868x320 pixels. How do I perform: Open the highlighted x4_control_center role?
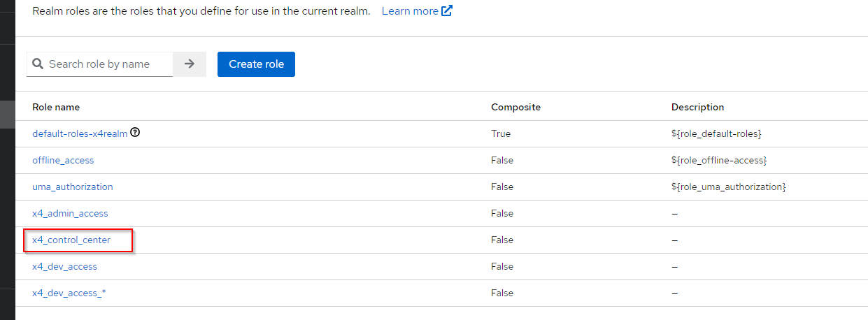pyautogui.click(x=71, y=240)
